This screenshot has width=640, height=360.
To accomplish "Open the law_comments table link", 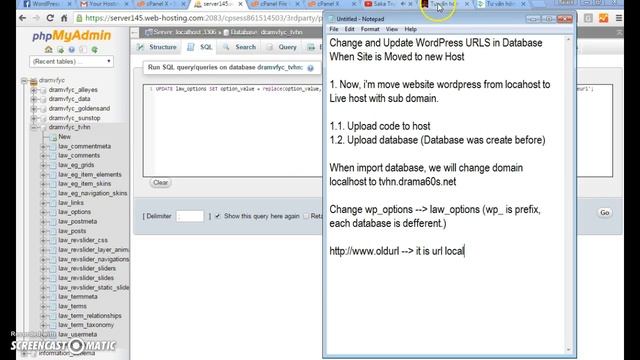I will click(x=79, y=156).
